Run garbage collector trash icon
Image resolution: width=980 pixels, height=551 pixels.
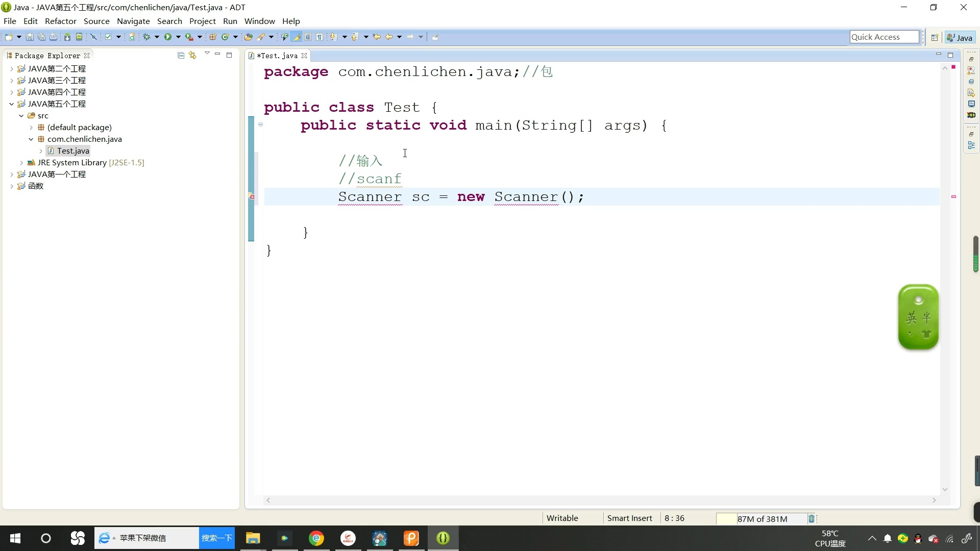[812, 519]
